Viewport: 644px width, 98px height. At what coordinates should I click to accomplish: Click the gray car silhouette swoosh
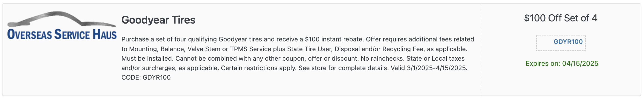(62, 19)
